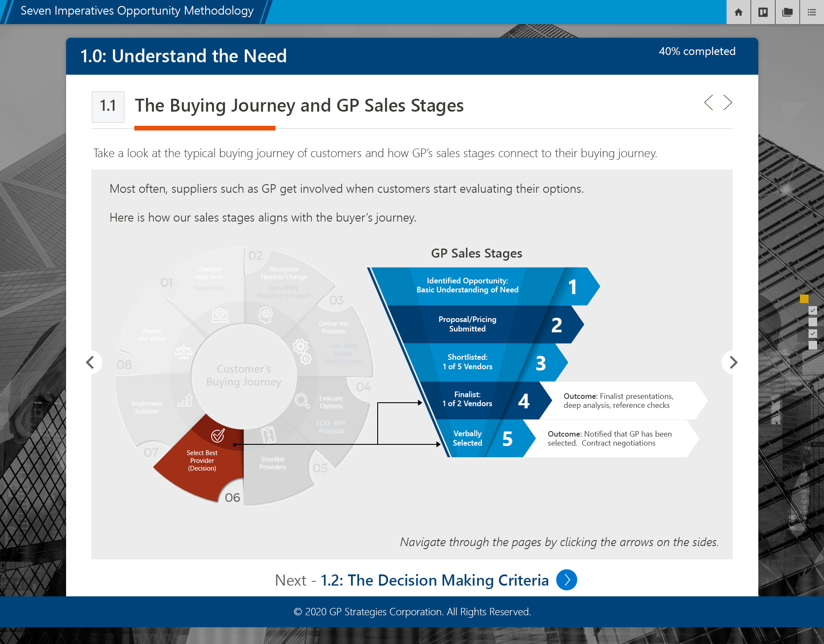Click the checkmark target icon in red segment
824x644 pixels.
tap(218, 435)
